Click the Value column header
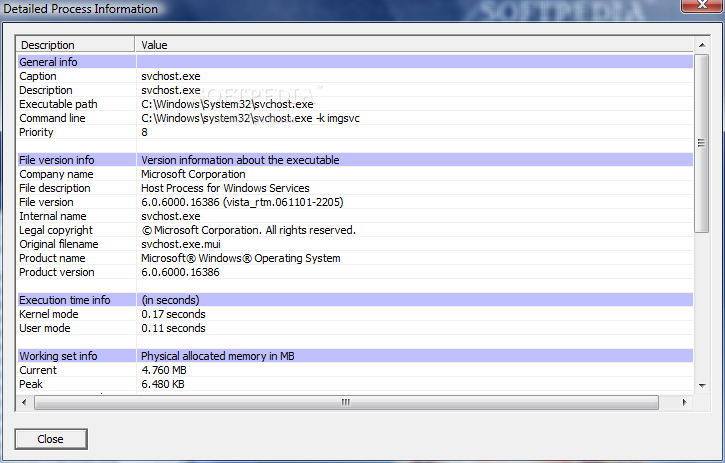 coord(414,45)
